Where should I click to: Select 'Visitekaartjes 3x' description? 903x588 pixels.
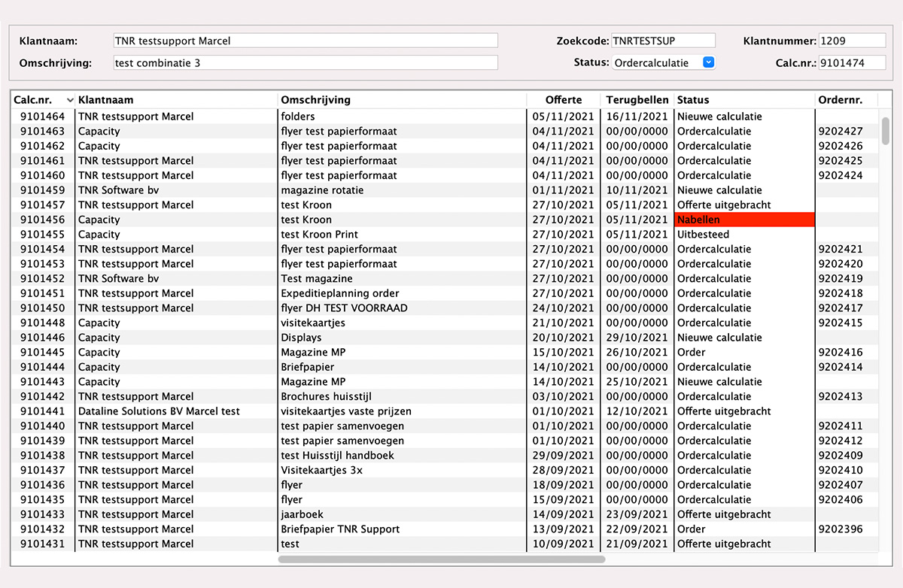click(x=322, y=470)
